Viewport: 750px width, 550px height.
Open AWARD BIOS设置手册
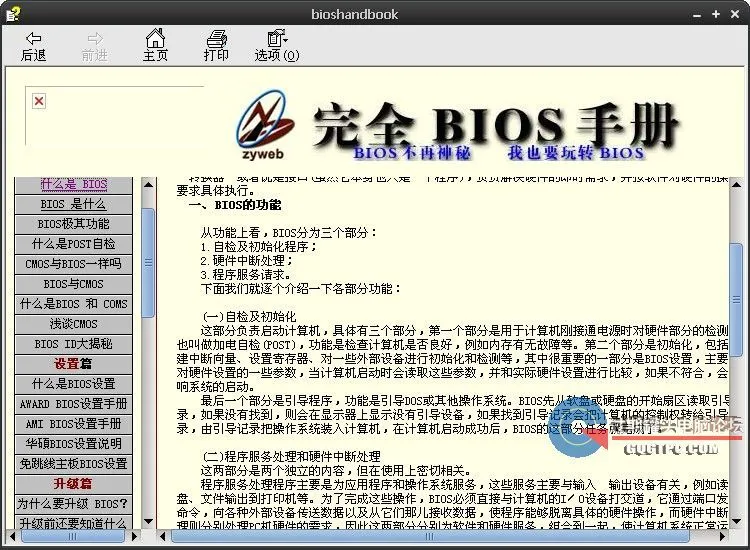(74, 404)
